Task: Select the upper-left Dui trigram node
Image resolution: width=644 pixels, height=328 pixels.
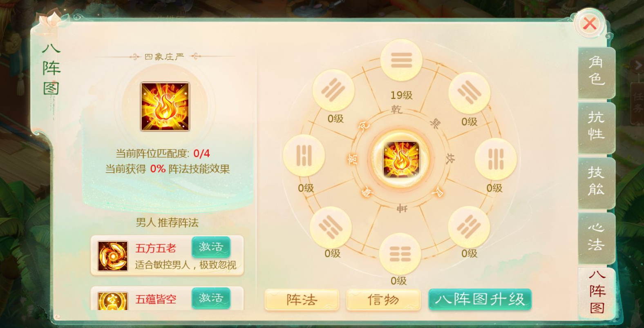Action: [333, 90]
